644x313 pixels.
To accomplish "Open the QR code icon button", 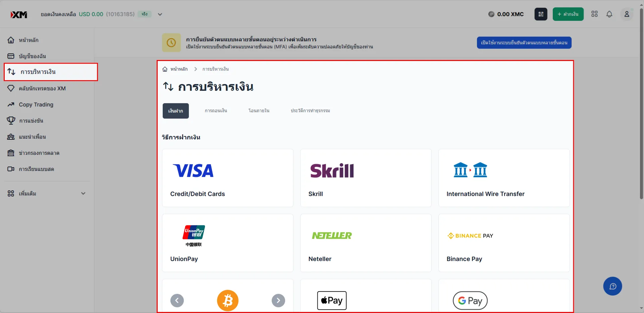I will click(541, 14).
